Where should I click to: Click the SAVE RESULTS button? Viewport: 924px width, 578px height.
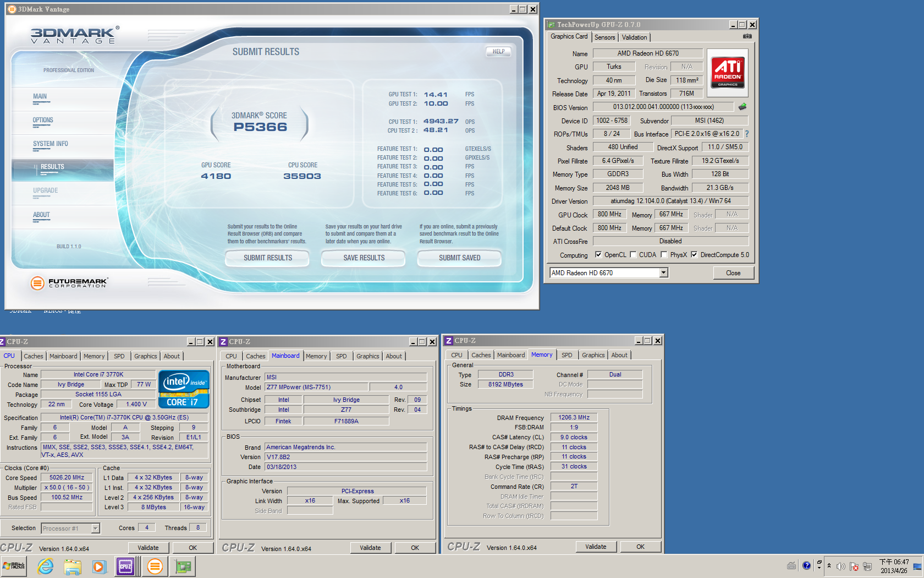coord(364,258)
